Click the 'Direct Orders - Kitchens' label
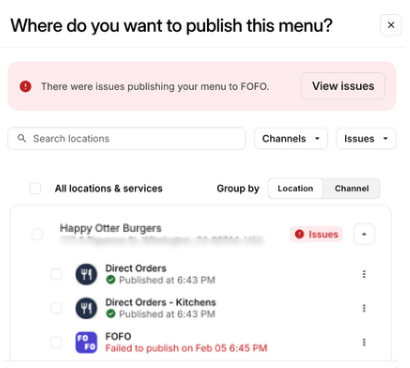410x368 pixels. point(161,302)
